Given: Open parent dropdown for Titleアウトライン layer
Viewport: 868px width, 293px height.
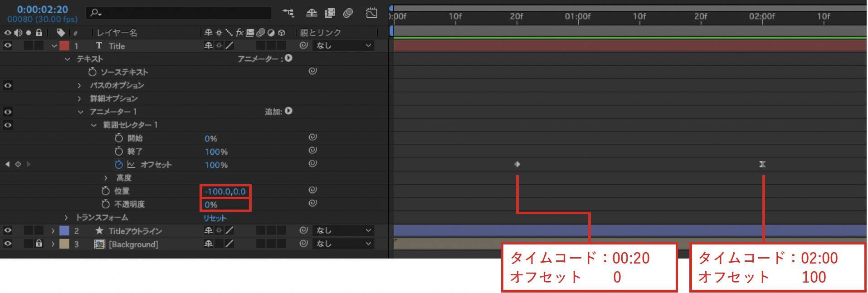Looking at the screenshot, I should (x=343, y=230).
